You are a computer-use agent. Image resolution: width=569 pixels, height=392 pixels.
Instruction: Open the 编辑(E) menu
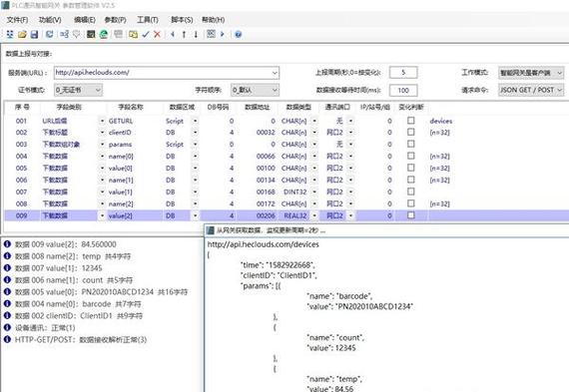click(85, 20)
